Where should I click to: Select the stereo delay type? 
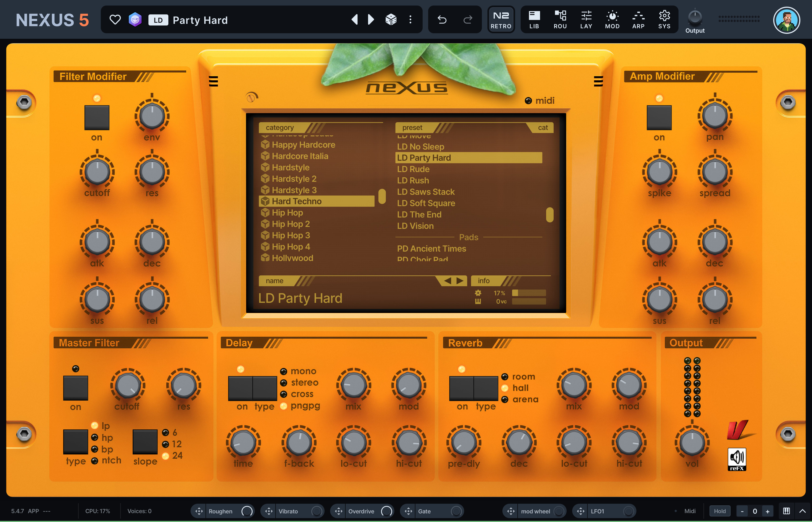[284, 383]
